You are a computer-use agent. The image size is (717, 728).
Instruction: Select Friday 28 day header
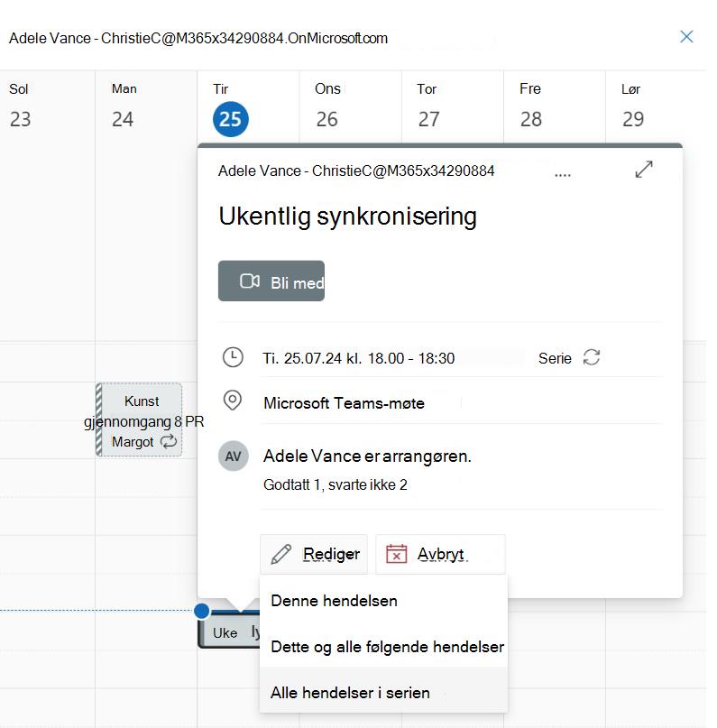coord(531,119)
